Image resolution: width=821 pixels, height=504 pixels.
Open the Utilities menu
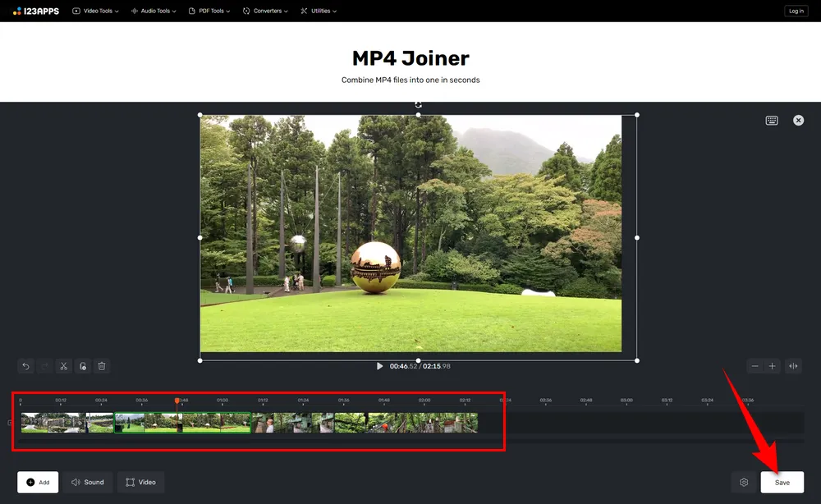(319, 11)
